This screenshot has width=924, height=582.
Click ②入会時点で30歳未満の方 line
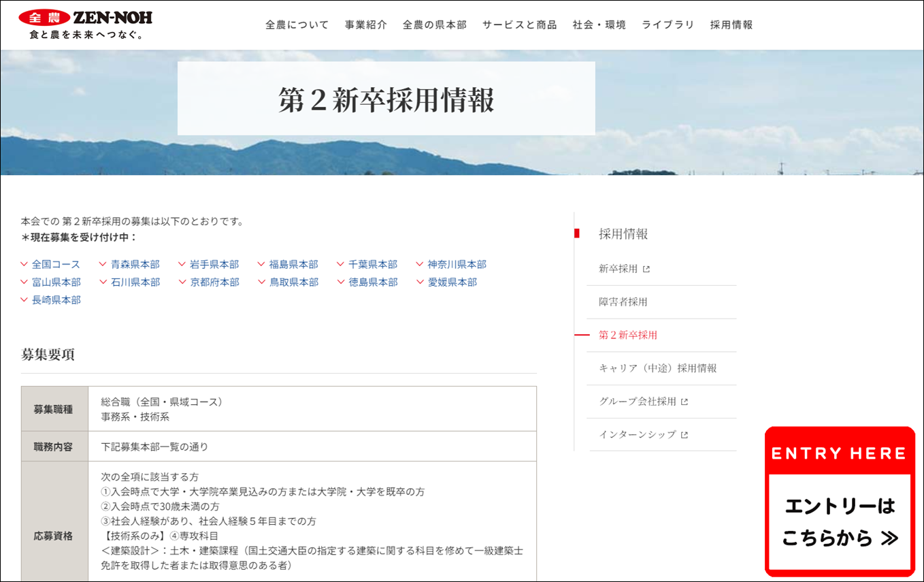coord(160,506)
